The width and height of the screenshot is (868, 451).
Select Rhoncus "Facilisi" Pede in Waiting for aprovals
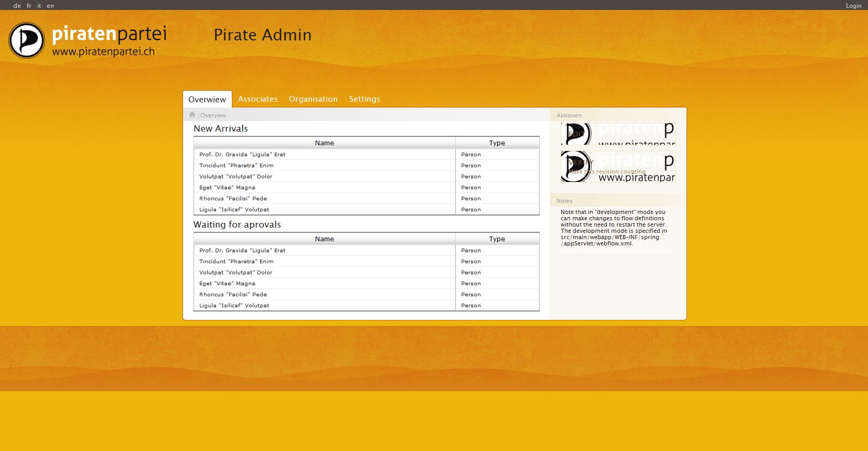pos(233,295)
